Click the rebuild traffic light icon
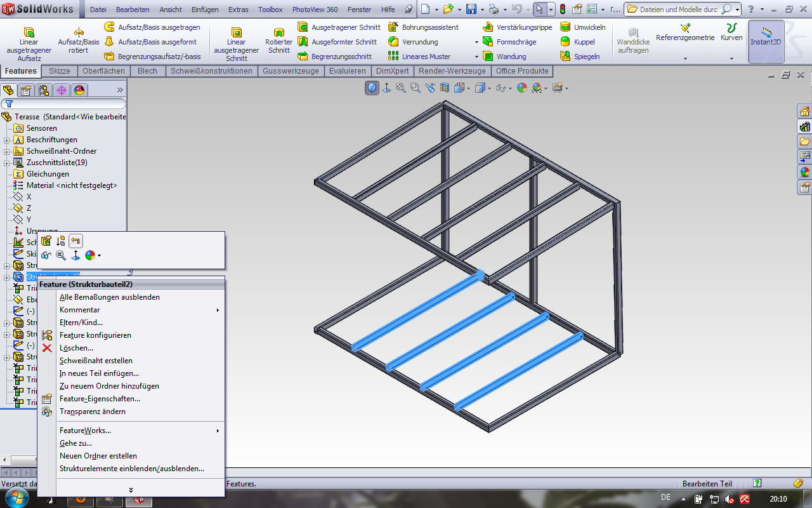 click(563, 10)
